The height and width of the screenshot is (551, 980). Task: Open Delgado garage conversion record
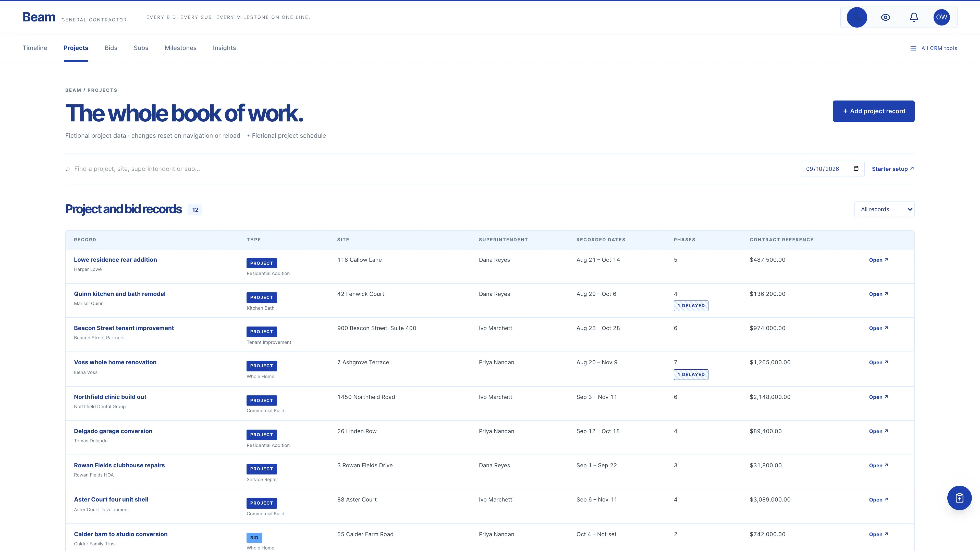(x=113, y=431)
